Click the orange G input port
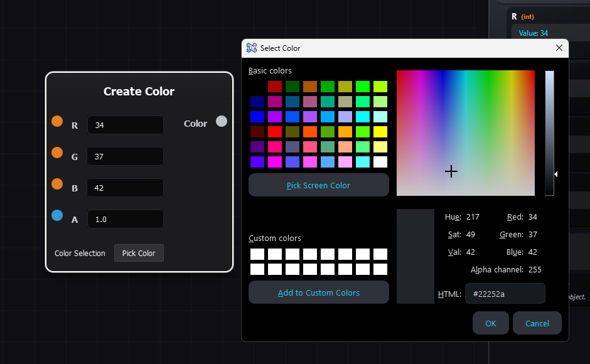 57,153
